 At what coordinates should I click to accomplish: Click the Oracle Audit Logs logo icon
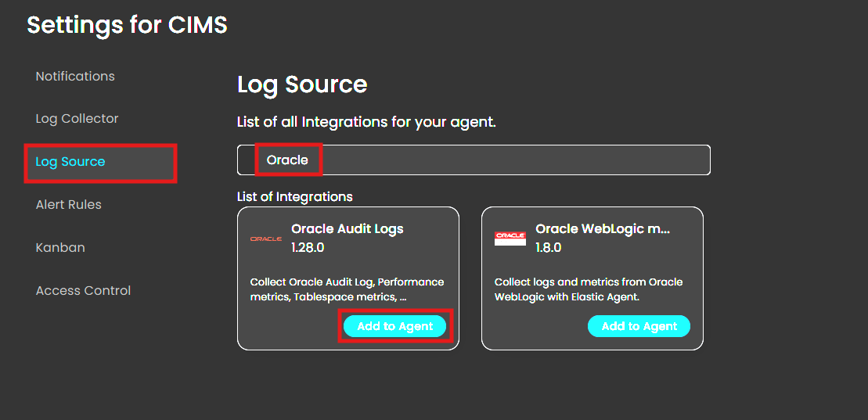(x=265, y=239)
